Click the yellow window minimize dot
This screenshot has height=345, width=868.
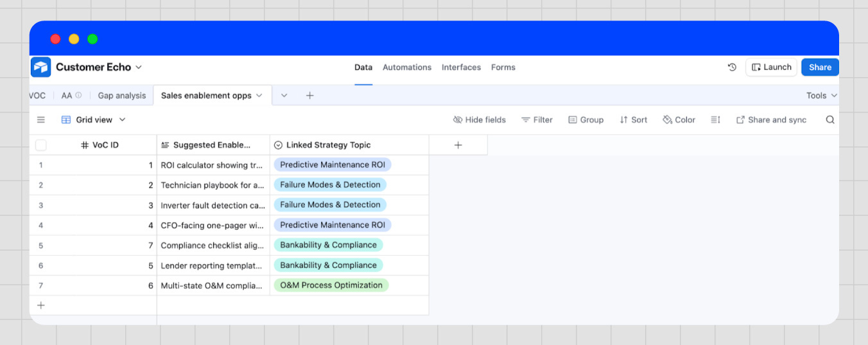pyautogui.click(x=74, y=39)
